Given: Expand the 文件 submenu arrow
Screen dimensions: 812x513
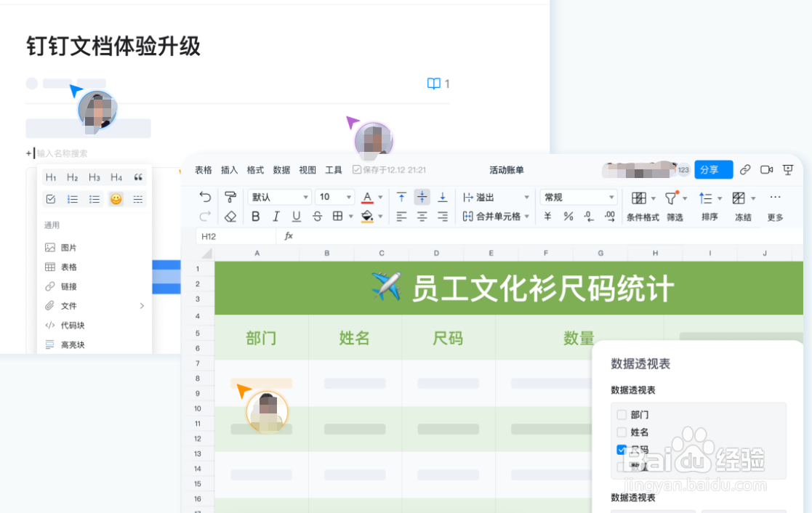Looking at the screenshot, I should [x=142, y=306].
